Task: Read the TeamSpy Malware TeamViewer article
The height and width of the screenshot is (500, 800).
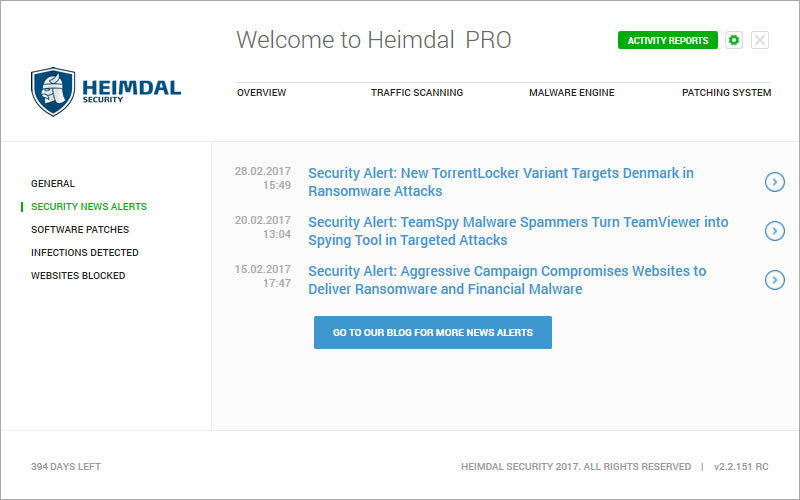Action: [518, 231]
